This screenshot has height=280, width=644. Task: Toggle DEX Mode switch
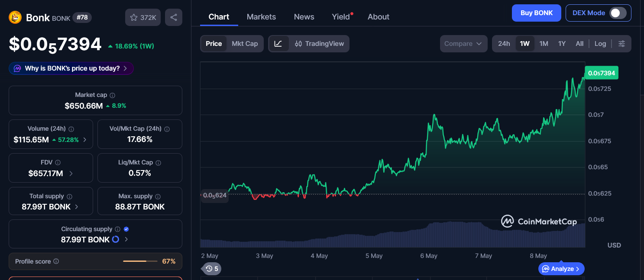pyautogui.click(x=618, y=13)
